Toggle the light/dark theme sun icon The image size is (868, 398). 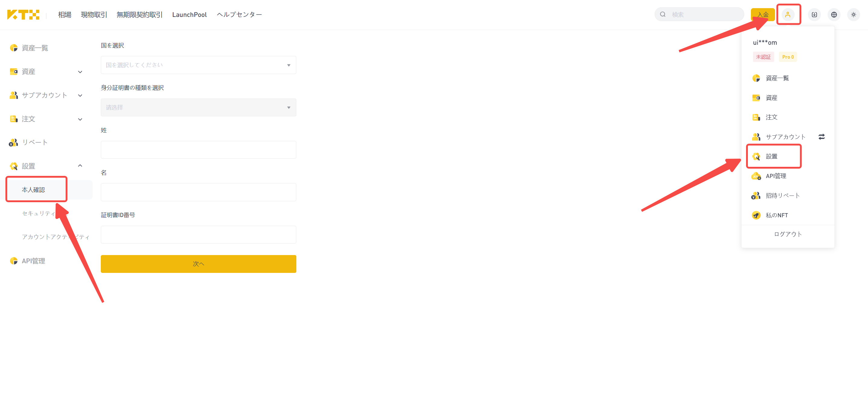(853, 15)
